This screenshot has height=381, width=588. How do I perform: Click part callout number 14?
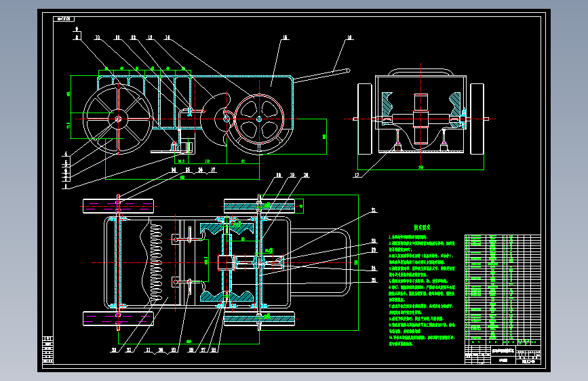pos(168,37)
